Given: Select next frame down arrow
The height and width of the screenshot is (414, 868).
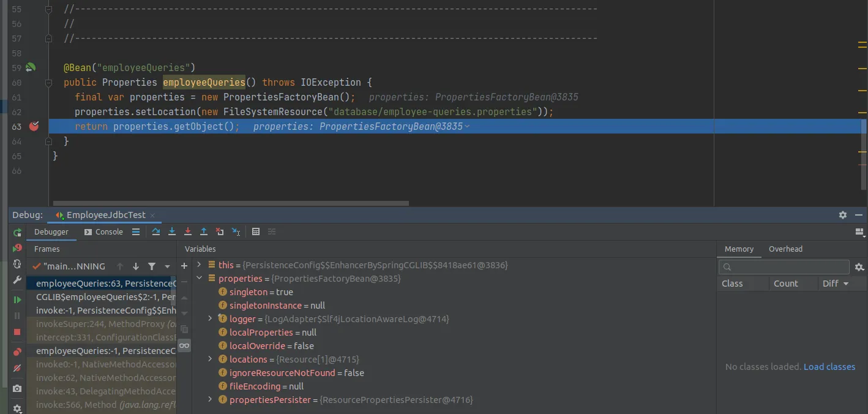Looking at the screenshot, I should point(136,266).
